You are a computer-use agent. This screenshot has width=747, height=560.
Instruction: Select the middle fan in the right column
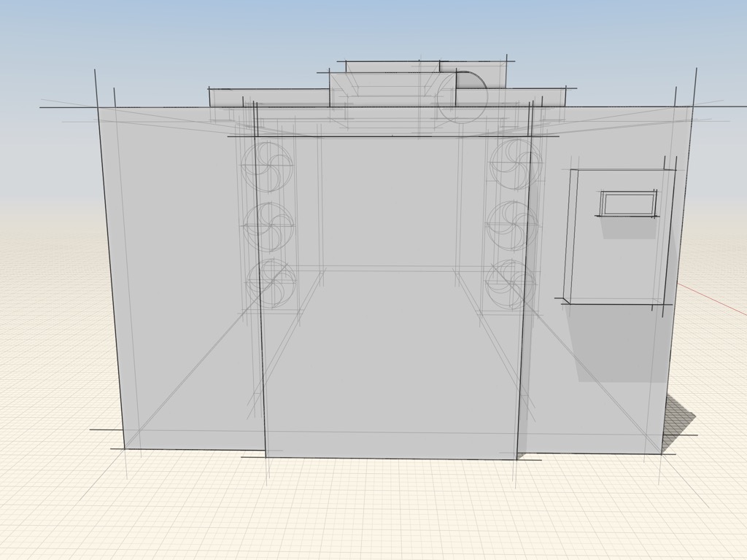[511, 224]
